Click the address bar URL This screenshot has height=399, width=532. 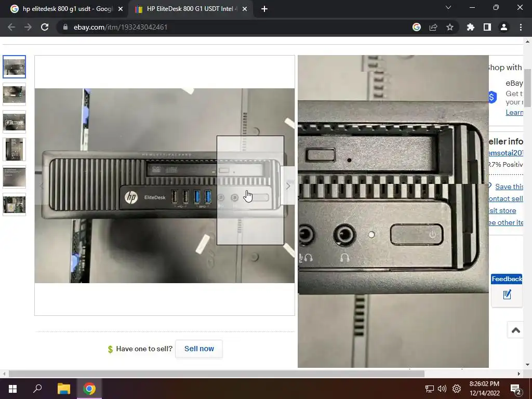click(x=121, y=27)
